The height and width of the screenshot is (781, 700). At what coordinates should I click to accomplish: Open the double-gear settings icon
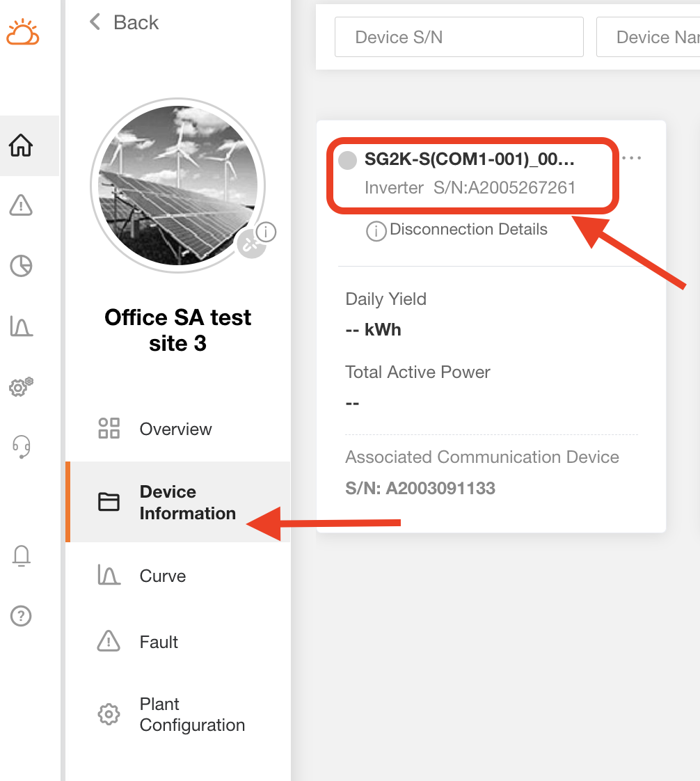click(21, 387)
